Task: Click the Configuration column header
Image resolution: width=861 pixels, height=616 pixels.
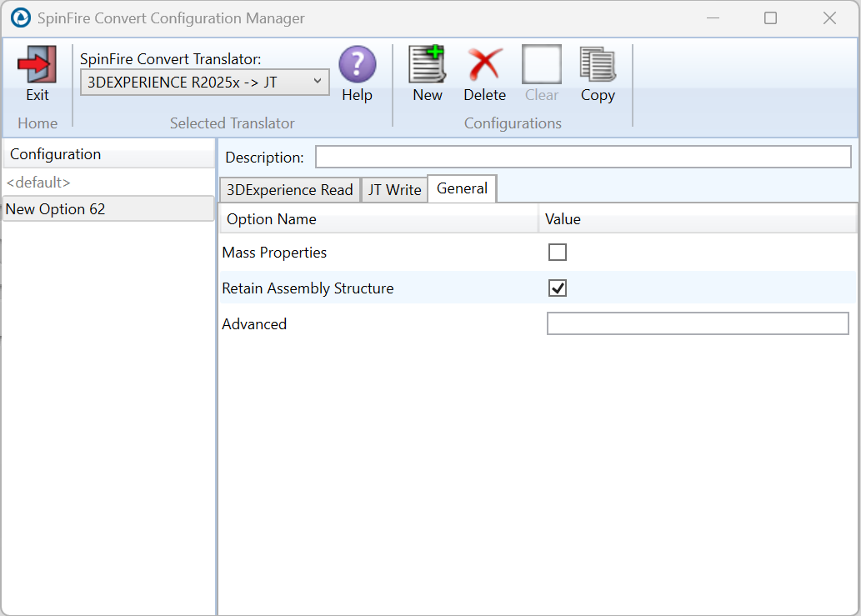Action: pyautogui.click(x=108, y=154)
